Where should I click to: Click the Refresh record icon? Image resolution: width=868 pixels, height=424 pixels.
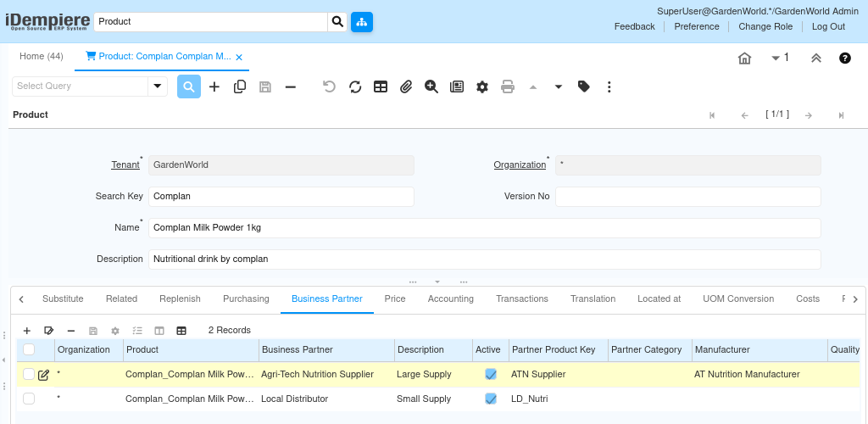355,86
